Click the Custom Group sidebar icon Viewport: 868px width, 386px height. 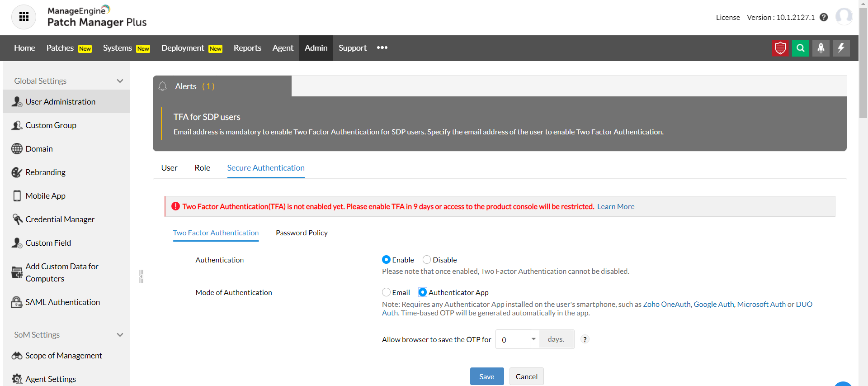pos(17,125)
